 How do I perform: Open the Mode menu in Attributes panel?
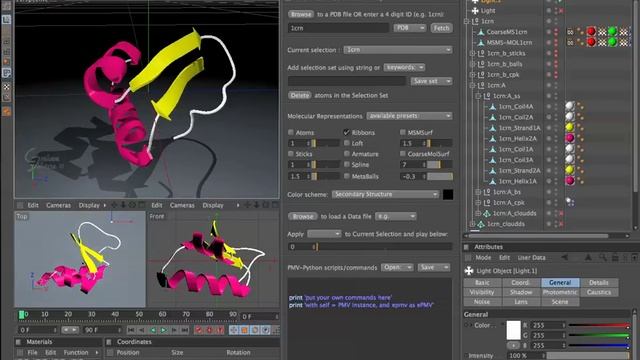coord(483,258)
